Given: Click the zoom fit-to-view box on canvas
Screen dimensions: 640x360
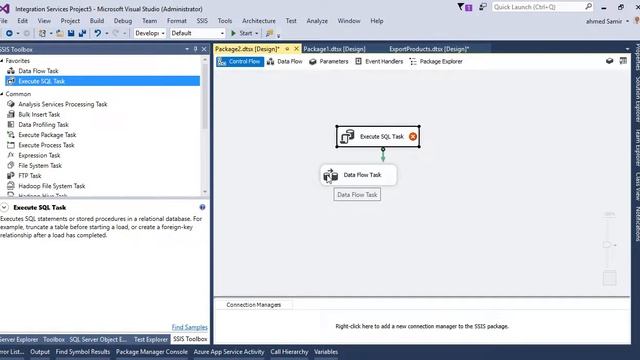Looking at the screenshot, I should 609,278.
